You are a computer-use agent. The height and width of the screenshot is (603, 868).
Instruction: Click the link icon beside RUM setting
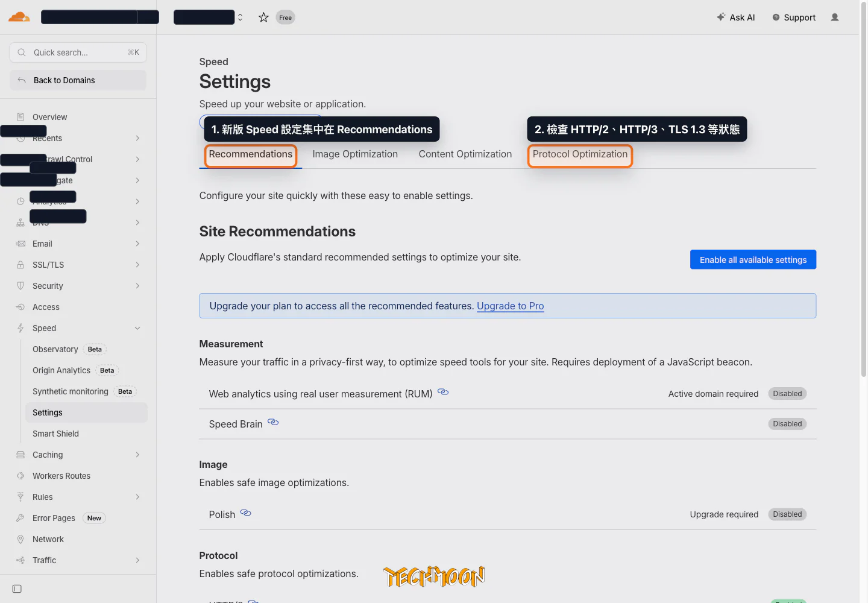click(443, 392)
